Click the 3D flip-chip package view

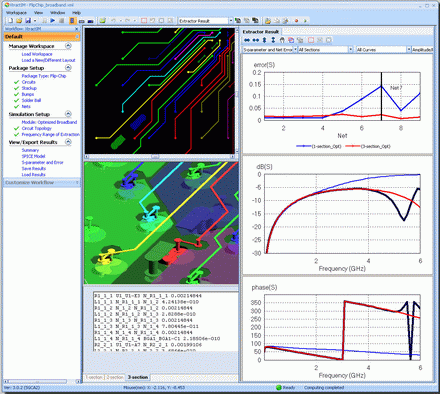161,223
